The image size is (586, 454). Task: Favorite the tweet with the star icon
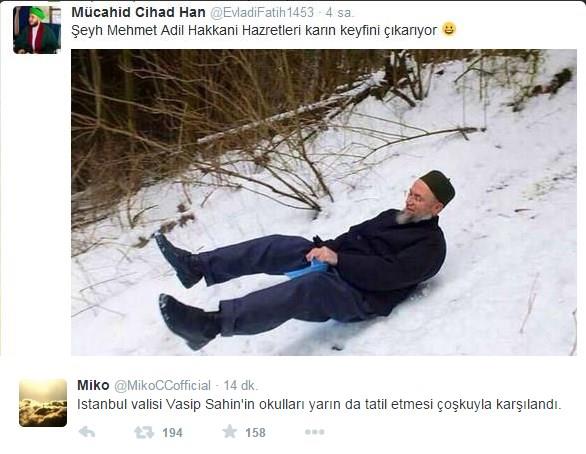pyautogui.click(x=229, y=432)
